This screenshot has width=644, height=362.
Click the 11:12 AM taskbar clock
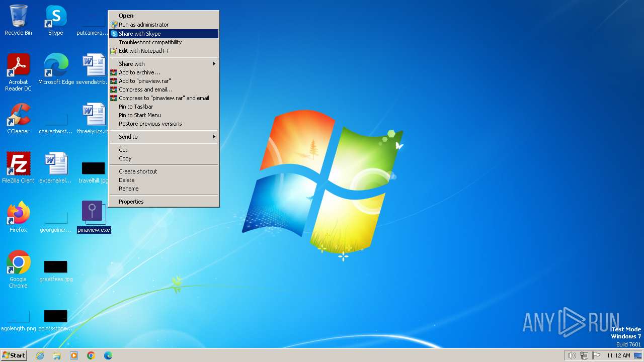[618, 355]
